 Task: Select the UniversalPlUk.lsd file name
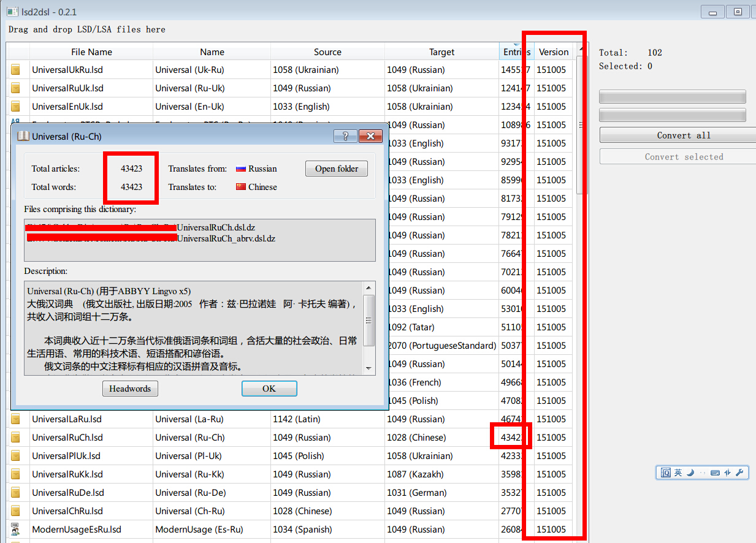(x=66, y=456)
